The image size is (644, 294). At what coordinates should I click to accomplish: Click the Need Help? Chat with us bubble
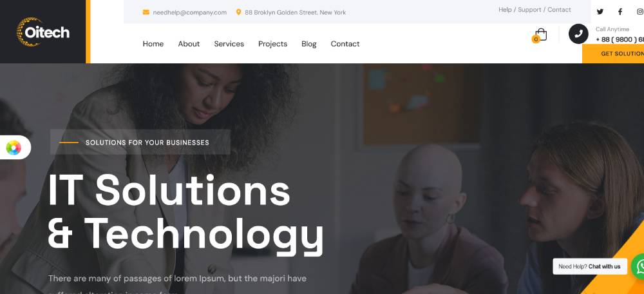[590, 266]
